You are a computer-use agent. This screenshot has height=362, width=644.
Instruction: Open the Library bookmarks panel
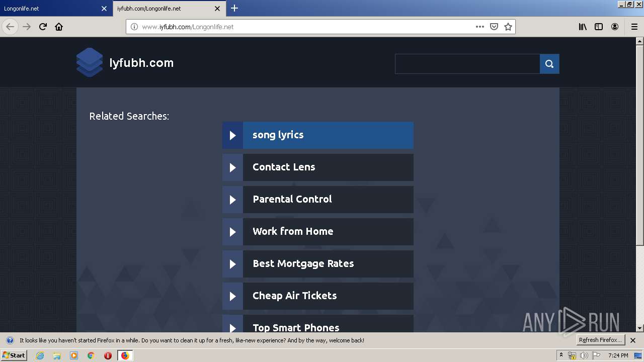point(583,27)
